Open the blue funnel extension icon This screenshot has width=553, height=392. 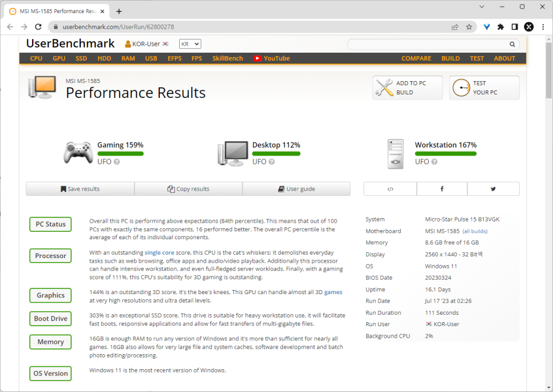[x=487, y=27]
